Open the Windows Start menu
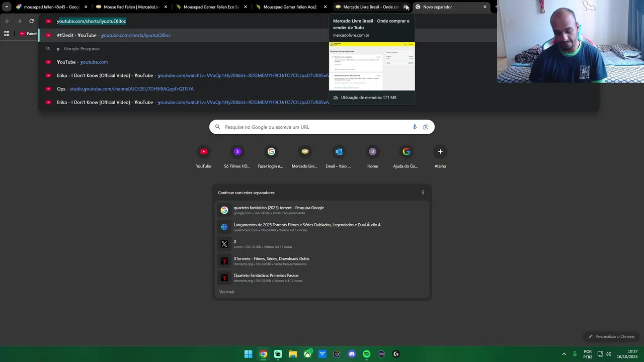644x362 pixels. point(248,354)
